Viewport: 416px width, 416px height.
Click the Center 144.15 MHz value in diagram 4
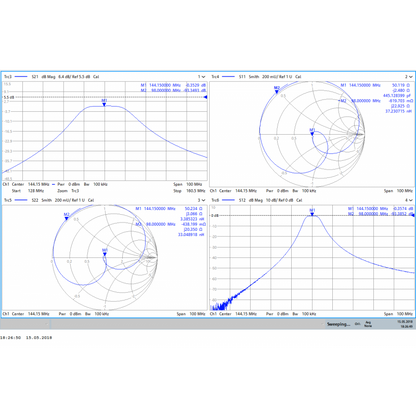coord(238,314)
